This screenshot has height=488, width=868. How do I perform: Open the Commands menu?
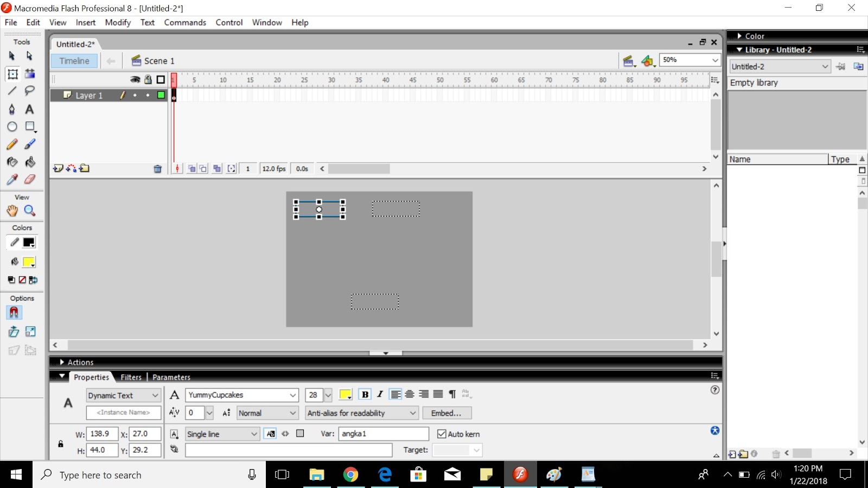(x=185, y=22)
